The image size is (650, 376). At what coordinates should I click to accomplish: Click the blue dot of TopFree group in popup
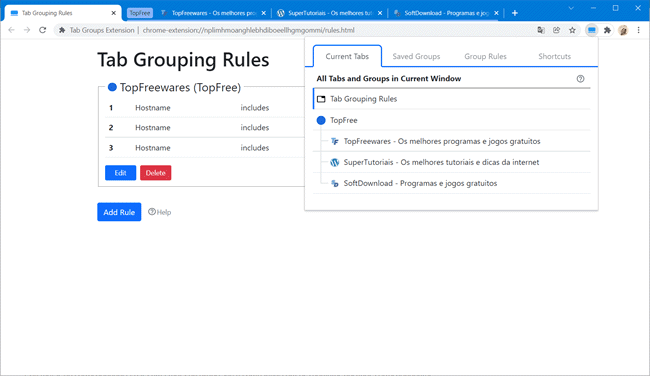click(321, 120)
